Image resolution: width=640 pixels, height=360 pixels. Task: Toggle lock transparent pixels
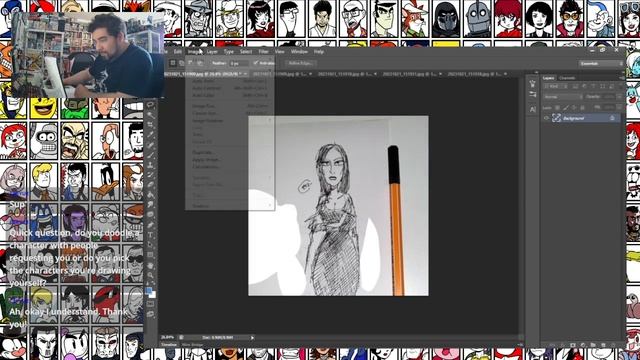(x=558, y=107)
